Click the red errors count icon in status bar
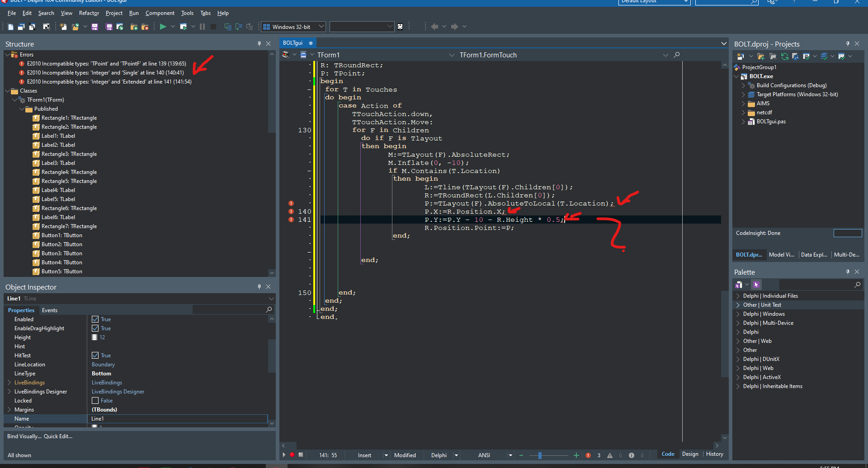Image resolution: width=868 pixels, height=468 pixels. (x=588, y=455)
